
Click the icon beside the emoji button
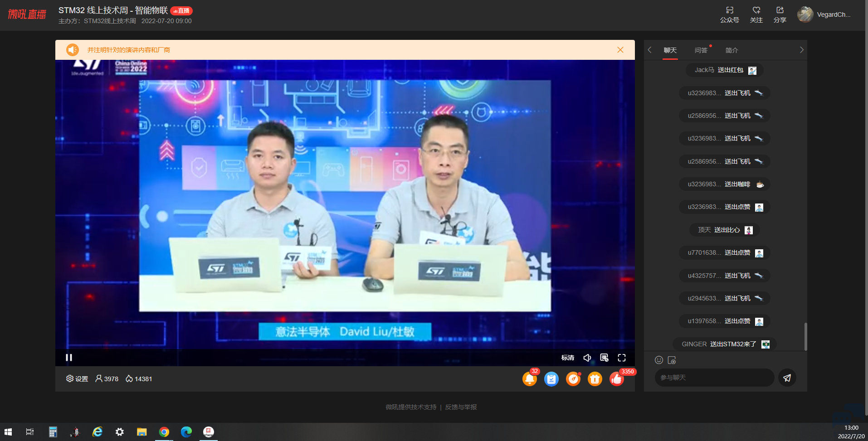[672, 360]
